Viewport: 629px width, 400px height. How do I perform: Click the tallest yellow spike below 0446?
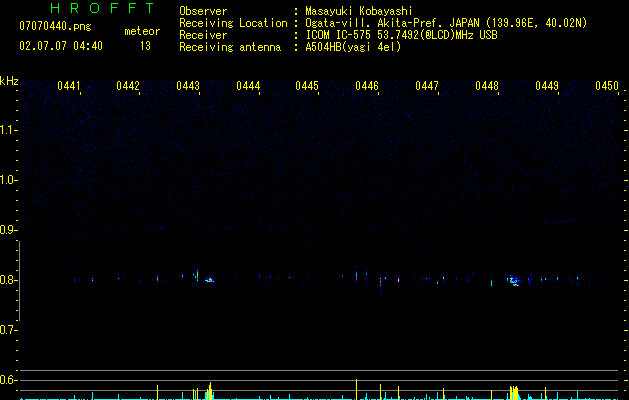[356, 389]
